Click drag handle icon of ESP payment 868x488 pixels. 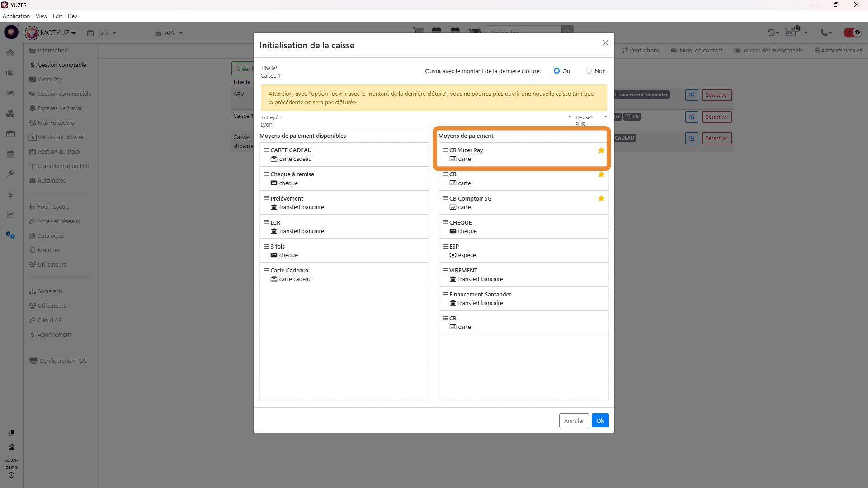445,246
